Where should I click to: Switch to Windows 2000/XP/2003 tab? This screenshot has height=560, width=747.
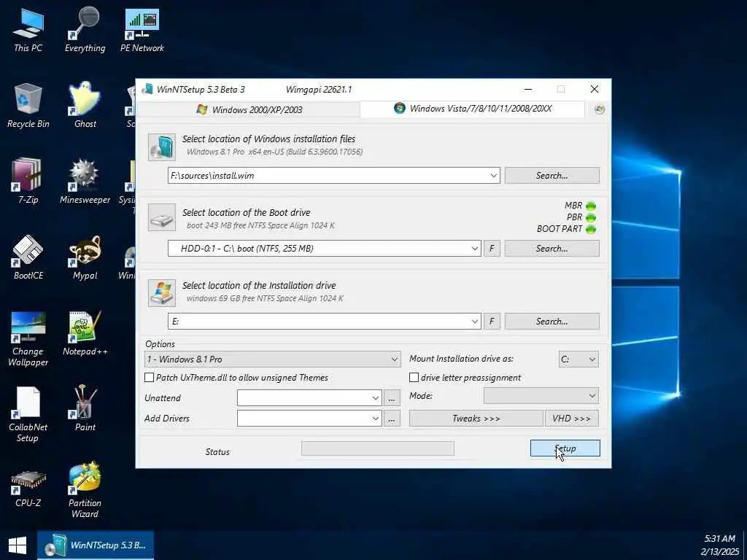pos(249,109)
